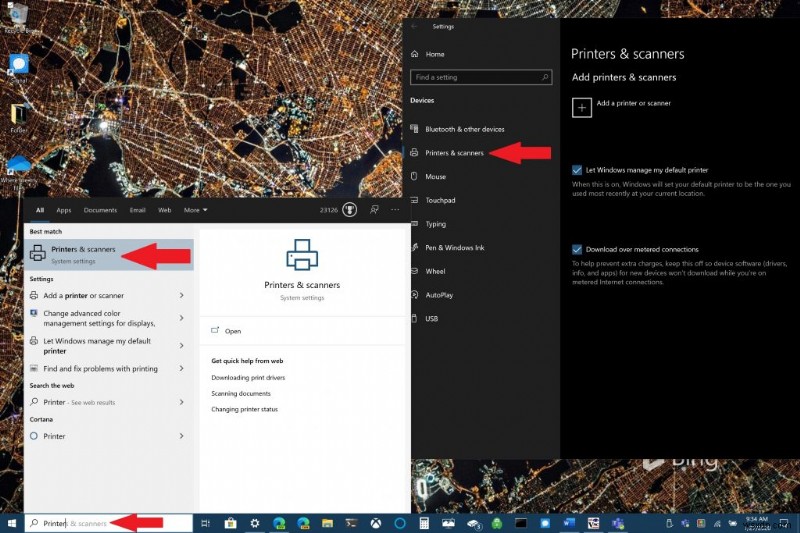This screenshot has height=533, width=800.
Task: Open Task View on taskbar
Action: (x=206, y=523)
